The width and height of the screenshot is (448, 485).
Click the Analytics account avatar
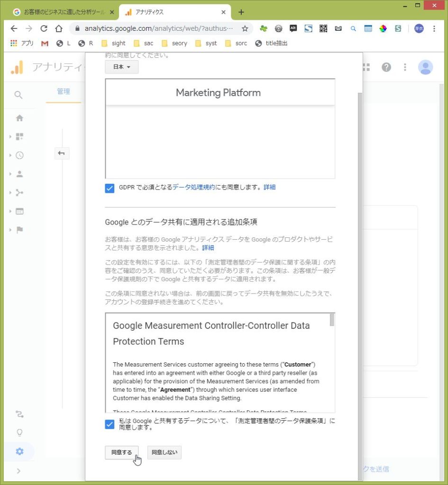coord(425,67)
